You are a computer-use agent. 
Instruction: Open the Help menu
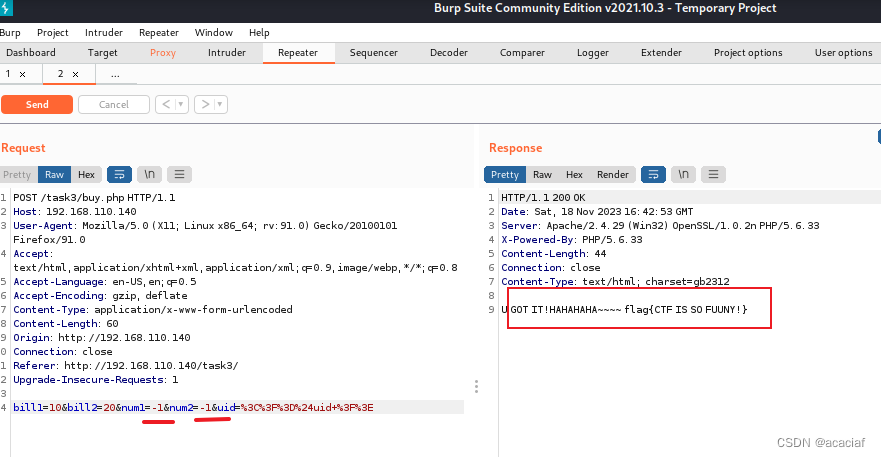coord(259,33)
